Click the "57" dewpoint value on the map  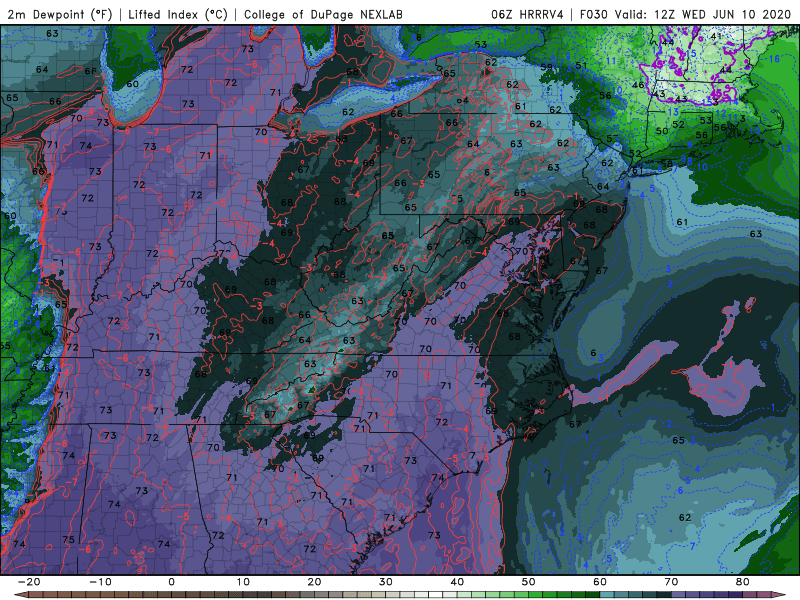612,139
